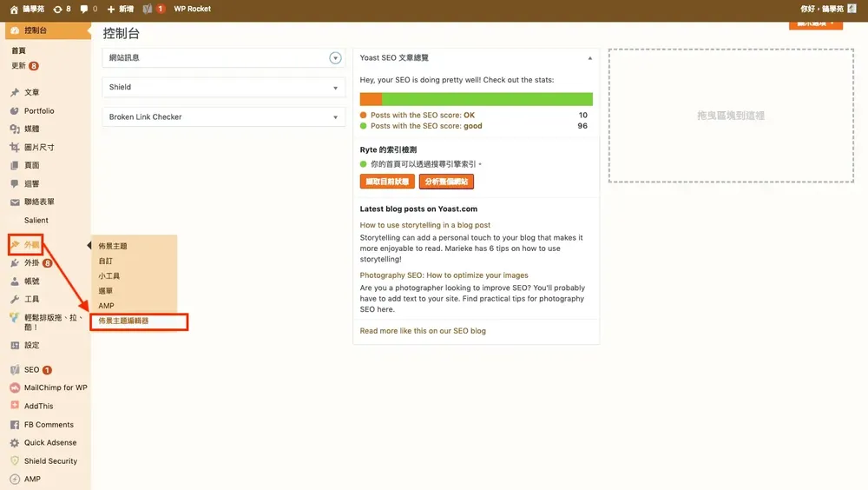Click green segment of SEO score bar
The height and width of the screenshot is (490, 868).
point(487,99)
